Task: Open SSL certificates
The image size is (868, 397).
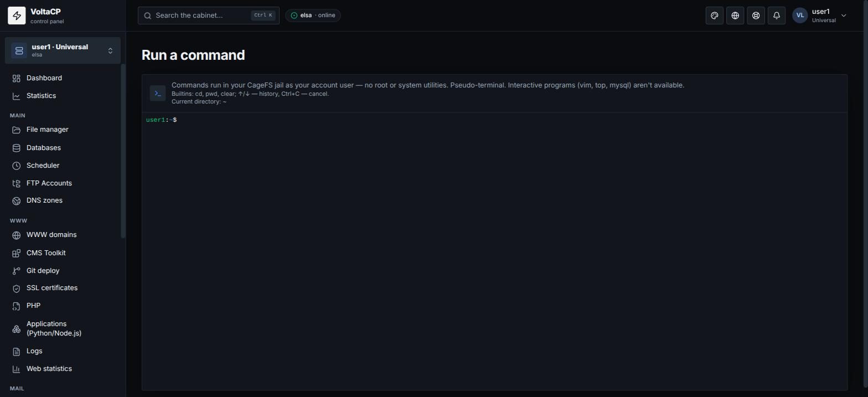Action: pyautogui.click(x=63, y=288)
